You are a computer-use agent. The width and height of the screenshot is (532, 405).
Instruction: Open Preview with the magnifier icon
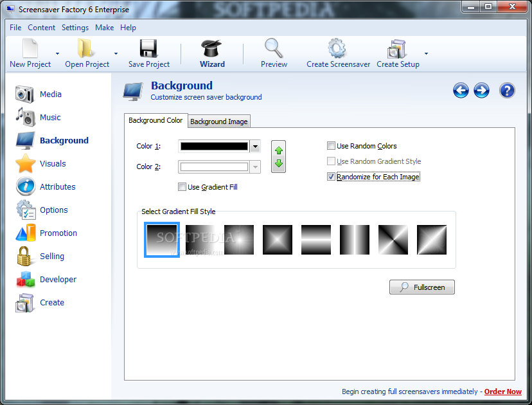point(274,50)
